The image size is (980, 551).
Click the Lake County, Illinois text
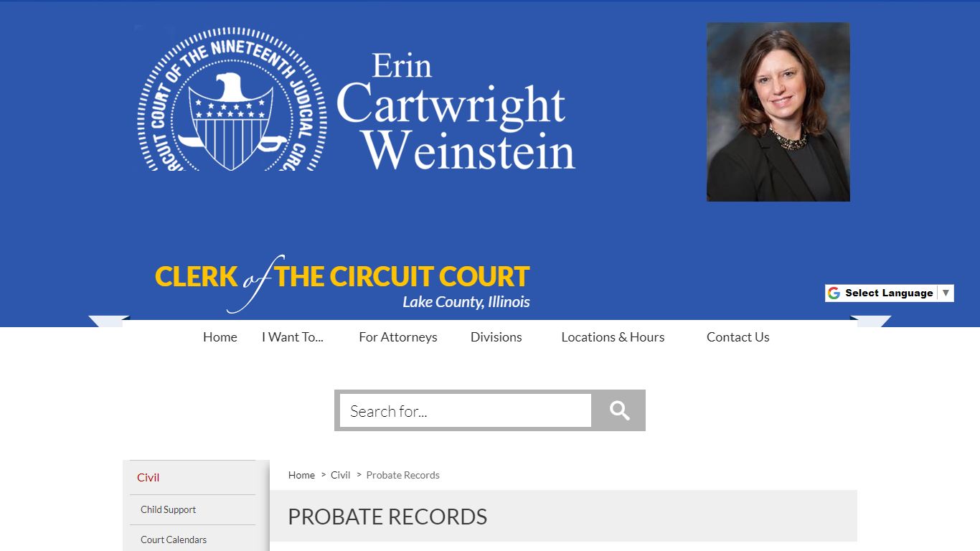(466, 302)
